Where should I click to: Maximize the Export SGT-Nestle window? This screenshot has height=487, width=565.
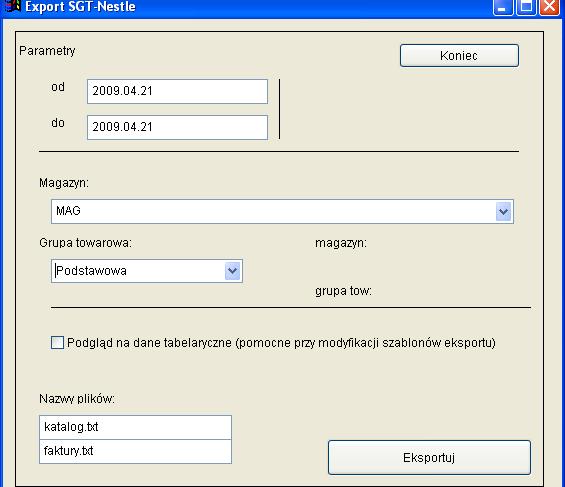coord(526,7)
